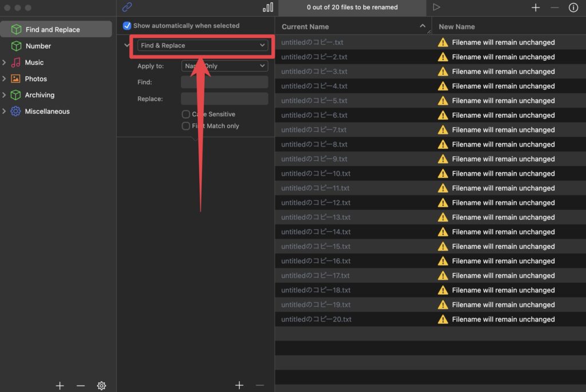
Task: Click the settings gear in sidebar footer
Action: point(101,386)
